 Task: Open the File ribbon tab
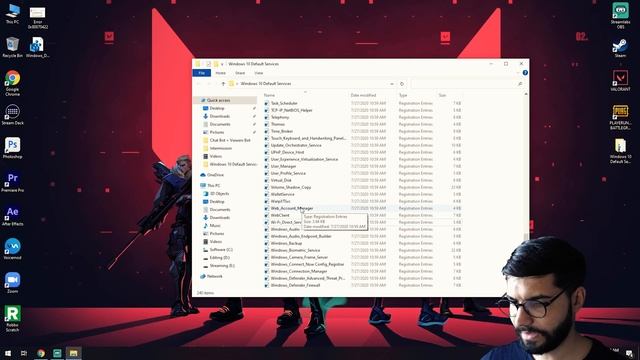tap(202, 73)
